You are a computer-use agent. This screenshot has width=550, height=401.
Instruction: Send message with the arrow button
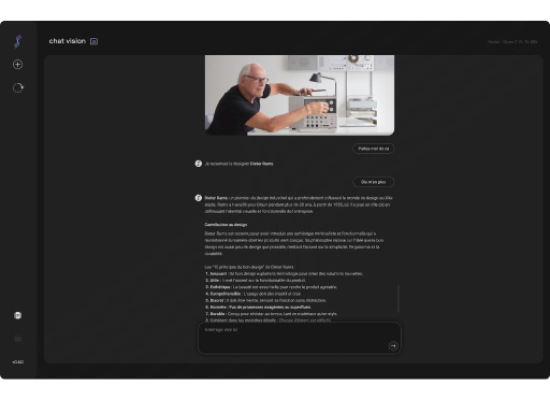point(393,346)
